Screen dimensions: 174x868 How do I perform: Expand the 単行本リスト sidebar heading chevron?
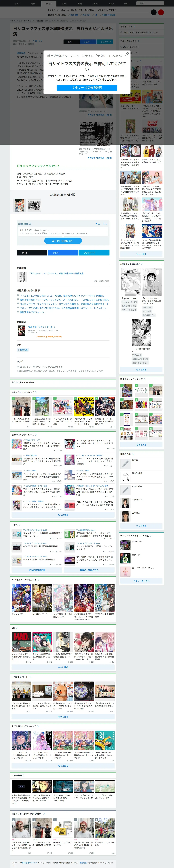click(134, 27)
